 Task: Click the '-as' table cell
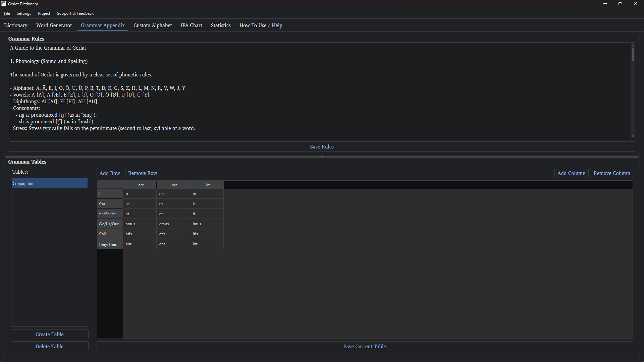point(140,204)
